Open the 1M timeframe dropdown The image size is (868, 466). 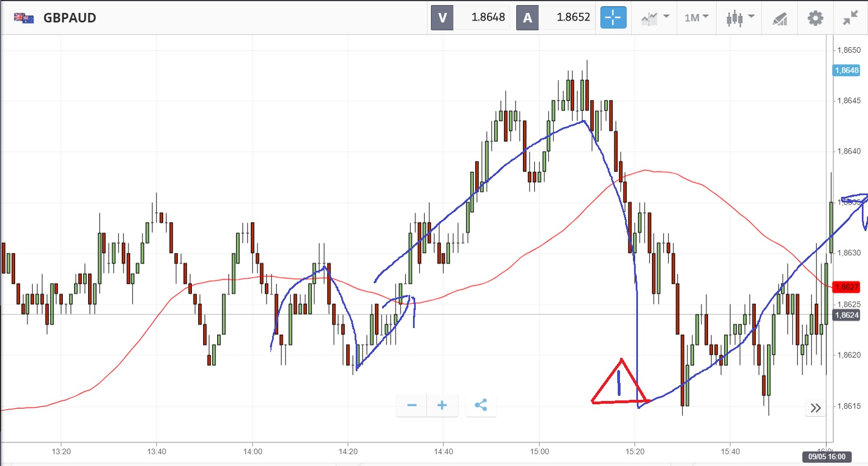[x=696, y=18]
